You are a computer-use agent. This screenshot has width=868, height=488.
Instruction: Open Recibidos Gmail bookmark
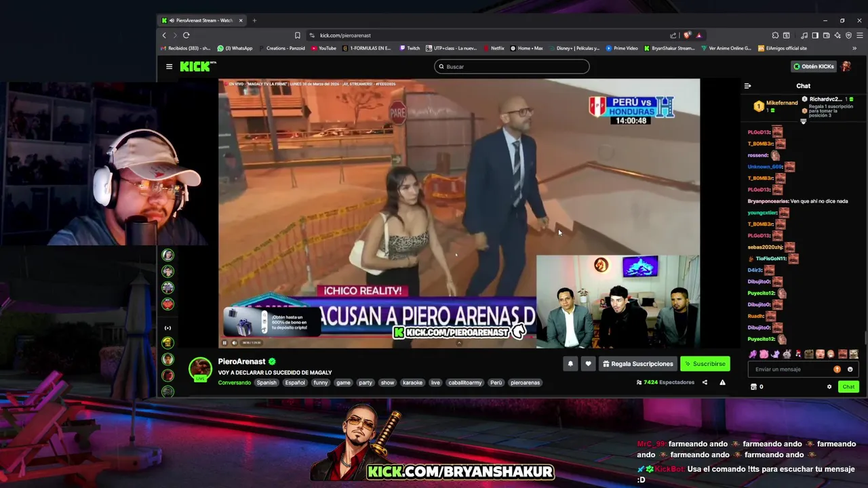[186, 48]
